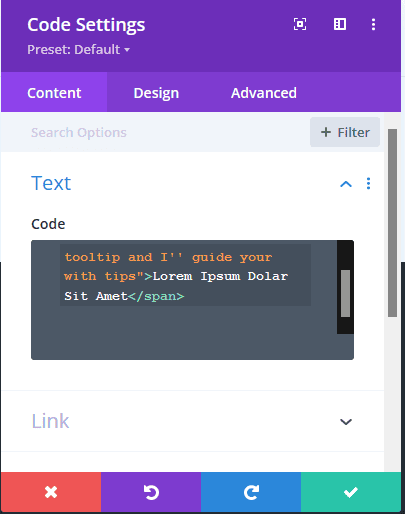Viewport: 405px width, 514px height.
Task: Click the Filter button
Action: pyautogui.click(x=345, y=132)
